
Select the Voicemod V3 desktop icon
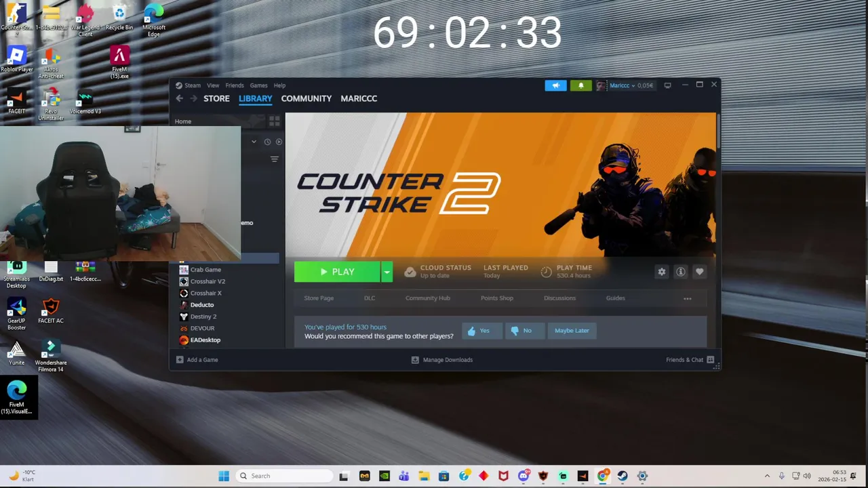coord(85,102)
